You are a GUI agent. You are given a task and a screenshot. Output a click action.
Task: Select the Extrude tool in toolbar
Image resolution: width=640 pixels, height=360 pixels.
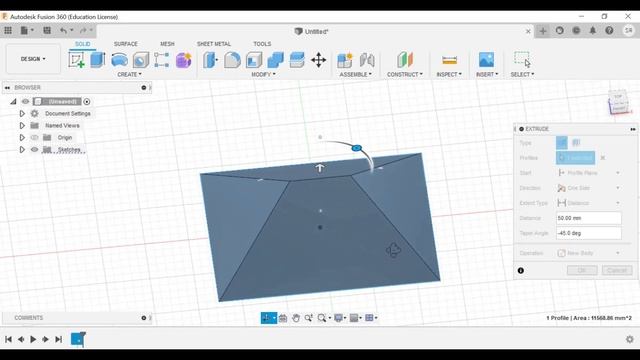coord(98,60)
